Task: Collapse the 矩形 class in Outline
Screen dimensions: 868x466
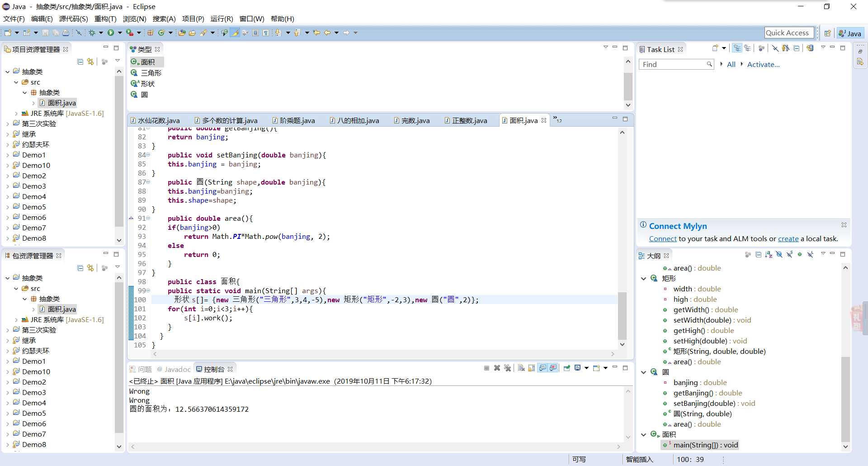Action: [x=643, y=279]
